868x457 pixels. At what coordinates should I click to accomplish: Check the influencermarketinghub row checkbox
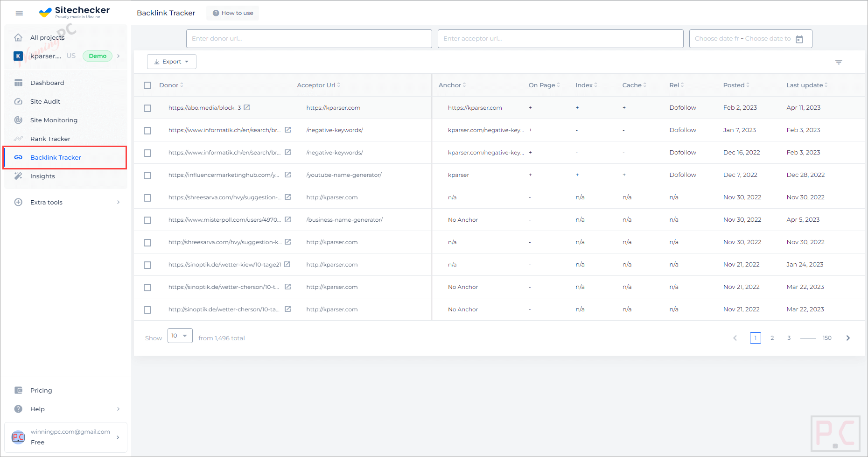click(x=147, y=176)
